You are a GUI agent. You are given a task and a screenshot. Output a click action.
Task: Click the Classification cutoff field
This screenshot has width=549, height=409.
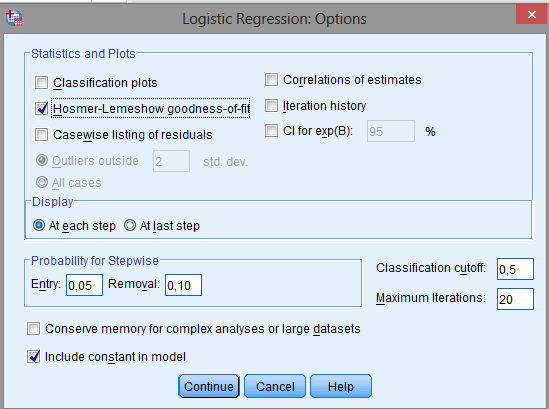(515, 269)
